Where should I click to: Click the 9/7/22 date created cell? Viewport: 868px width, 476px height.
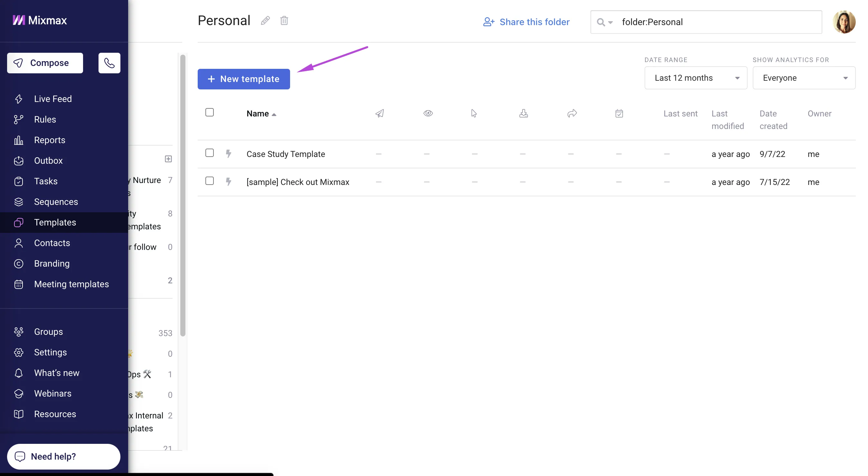click(772, 154)
